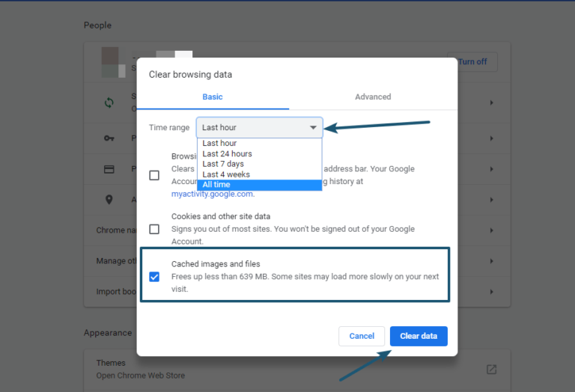The image size is (575, 392).
Task: Click the Clear data button
Action: [x=419, y=336]
